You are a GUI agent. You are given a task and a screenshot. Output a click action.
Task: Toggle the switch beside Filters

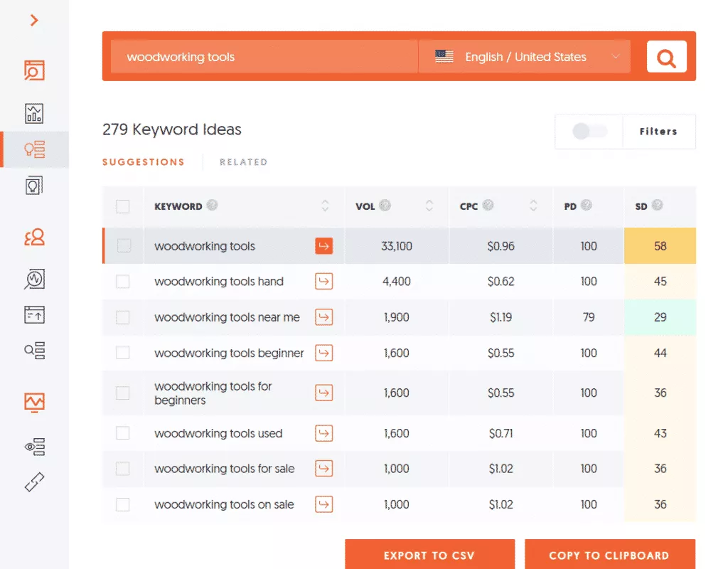point(589,132)
